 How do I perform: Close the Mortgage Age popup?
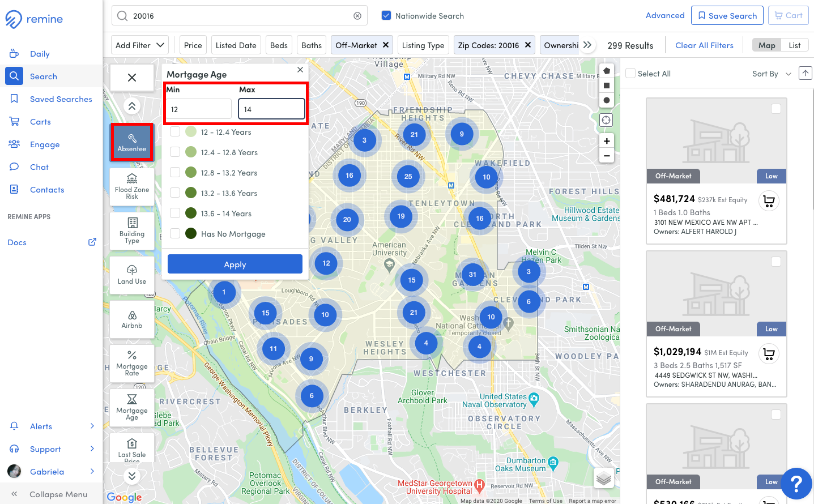pos(300,70)
